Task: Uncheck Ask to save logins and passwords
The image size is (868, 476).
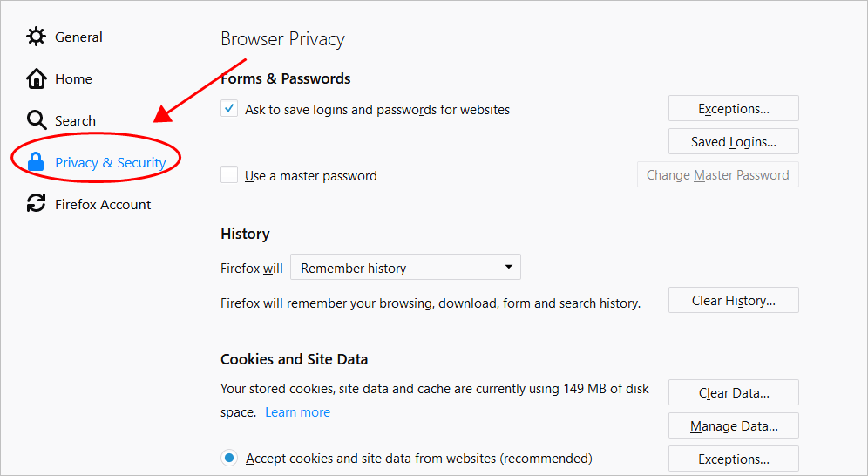Action: (229, 108)
